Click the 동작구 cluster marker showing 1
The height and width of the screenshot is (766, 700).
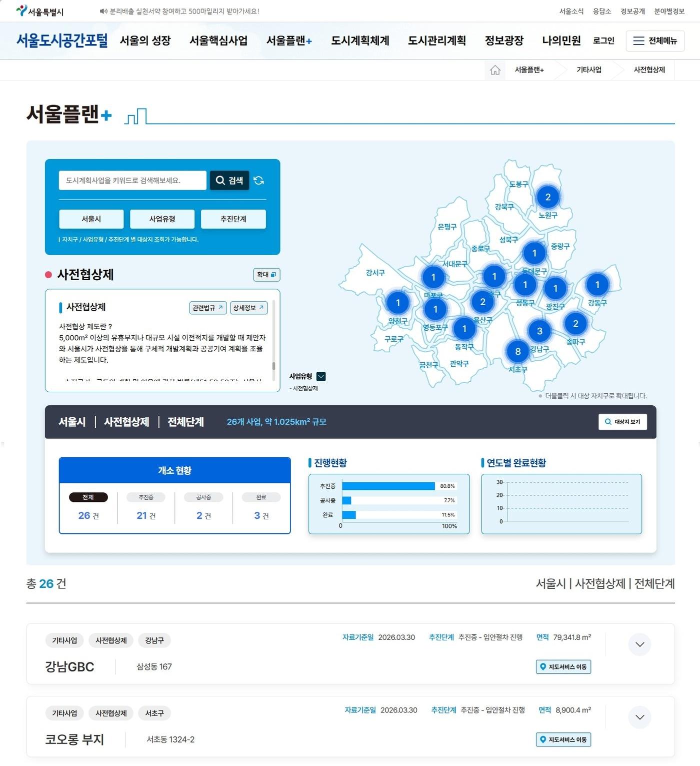point(464,329)
